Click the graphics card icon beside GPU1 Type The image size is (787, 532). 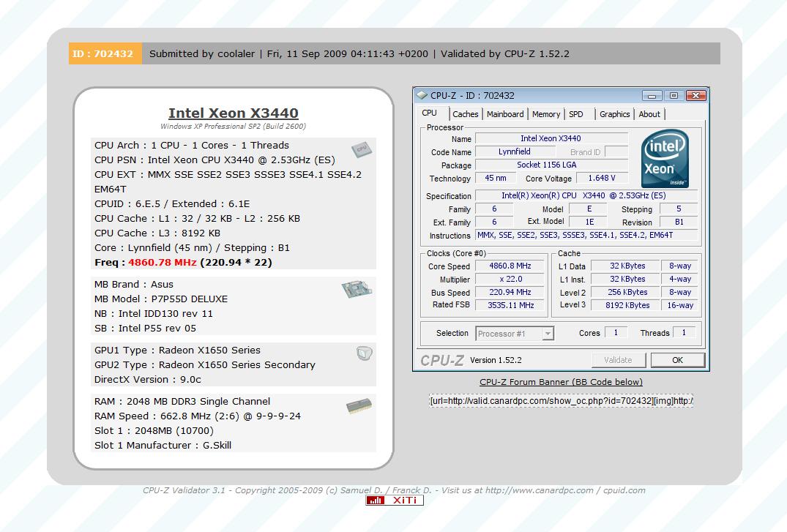click(x=365, y=353)
